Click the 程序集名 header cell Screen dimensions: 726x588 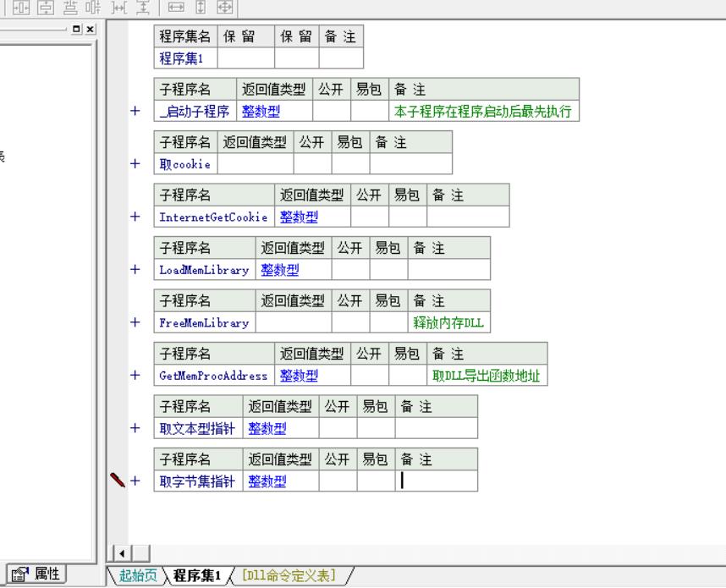(185, 36)
